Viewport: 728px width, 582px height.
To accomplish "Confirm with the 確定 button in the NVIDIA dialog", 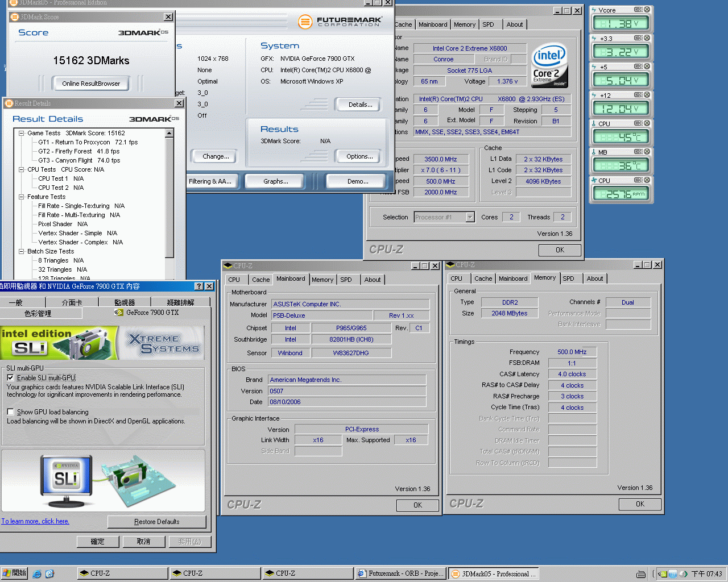I will [98, 542].
